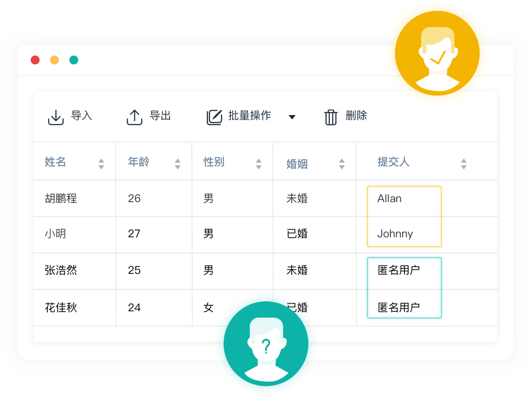The height and width of the screenshot is (397, 532).
Task: Click the 批量操作 edit icon
Action: point(215,116)
